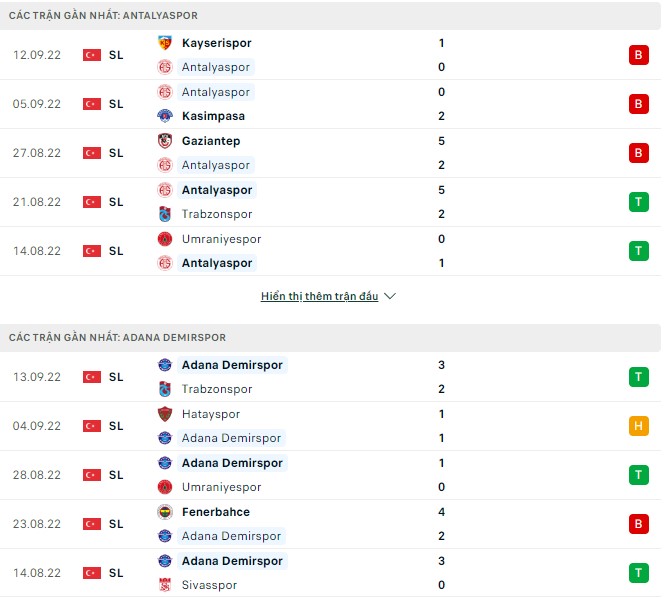Click the Kayserispor team logo
The width and height of the screenshot is (667, 598).
(x=165, y=43)
